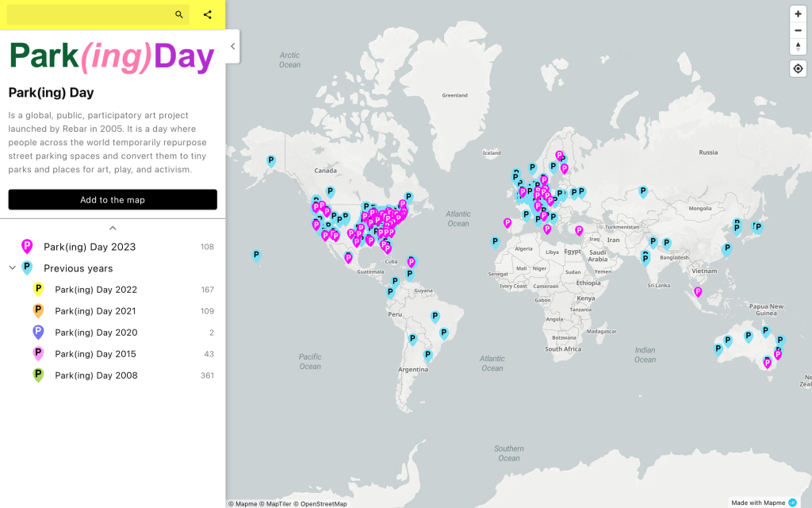Click the 108 count for Park(ing) Day 2023

pos(207,247)
